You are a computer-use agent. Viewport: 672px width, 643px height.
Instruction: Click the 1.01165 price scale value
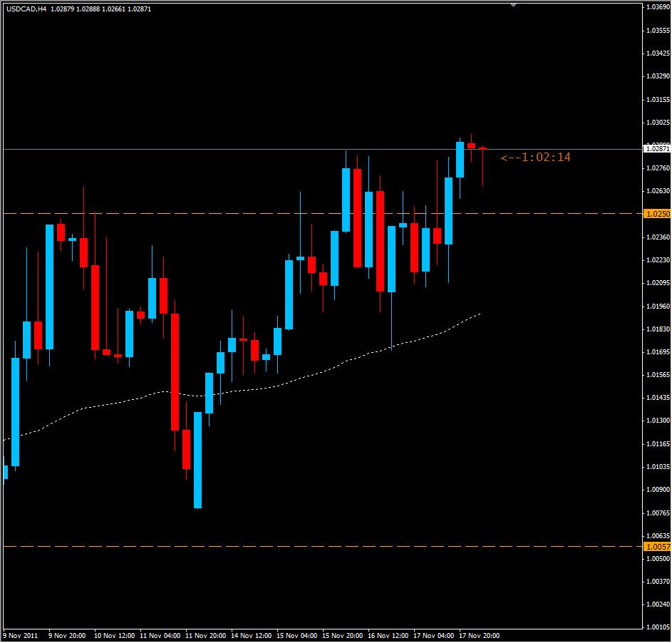tap(658, 444)
